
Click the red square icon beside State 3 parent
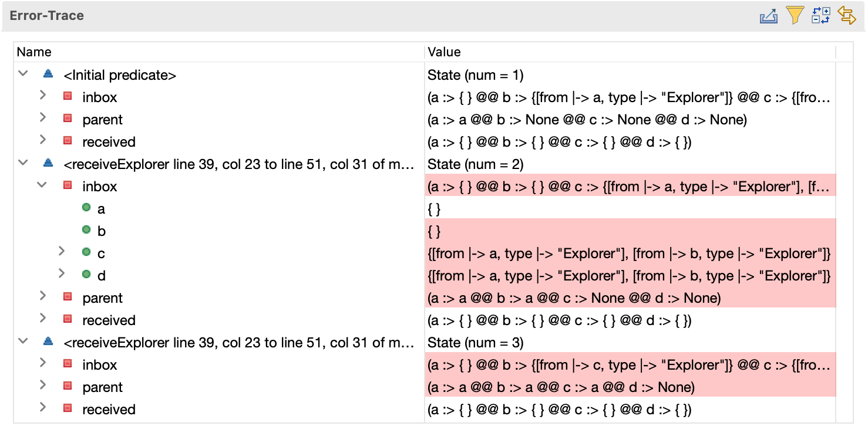point(68,387)
